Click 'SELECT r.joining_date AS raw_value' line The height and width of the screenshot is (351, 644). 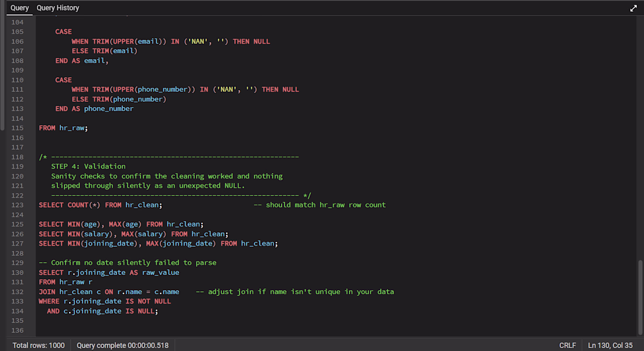click(x=109, y=273)
